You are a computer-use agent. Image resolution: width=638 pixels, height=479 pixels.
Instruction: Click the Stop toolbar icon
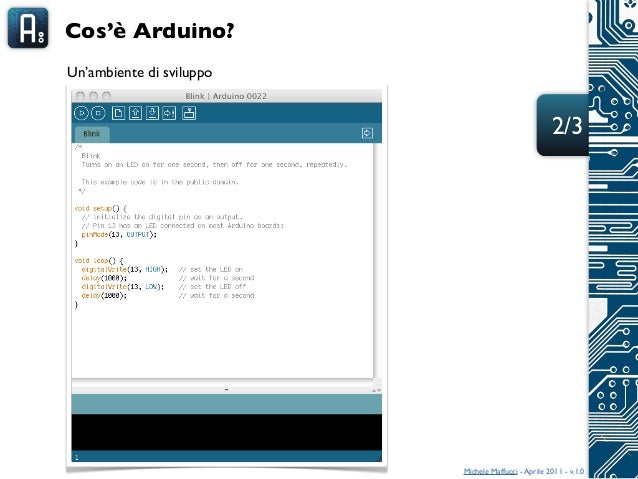click(98, 113)
